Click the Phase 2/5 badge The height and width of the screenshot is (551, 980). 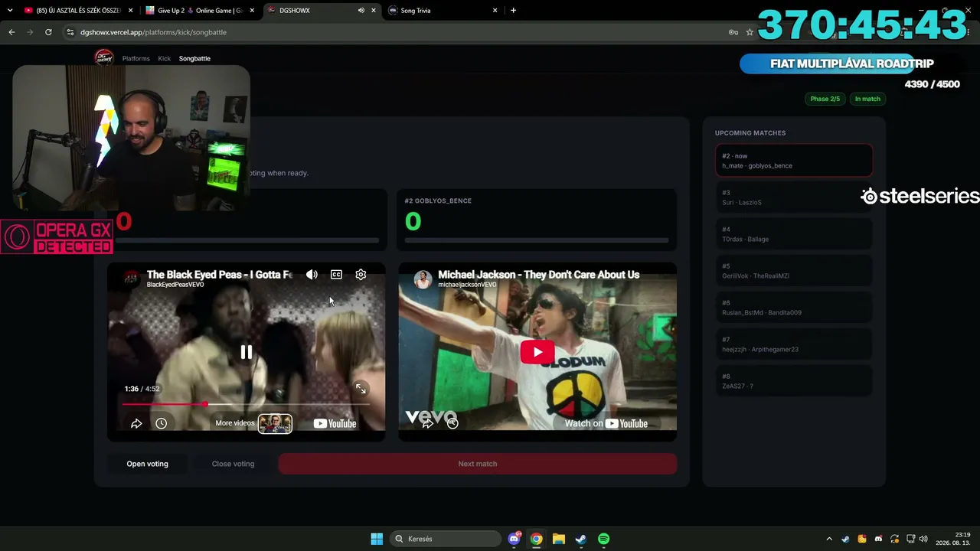click(825, 99)
